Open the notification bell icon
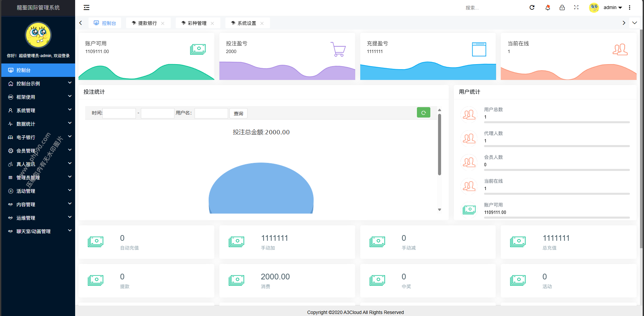Screen dimensions: 644x316 548,7
